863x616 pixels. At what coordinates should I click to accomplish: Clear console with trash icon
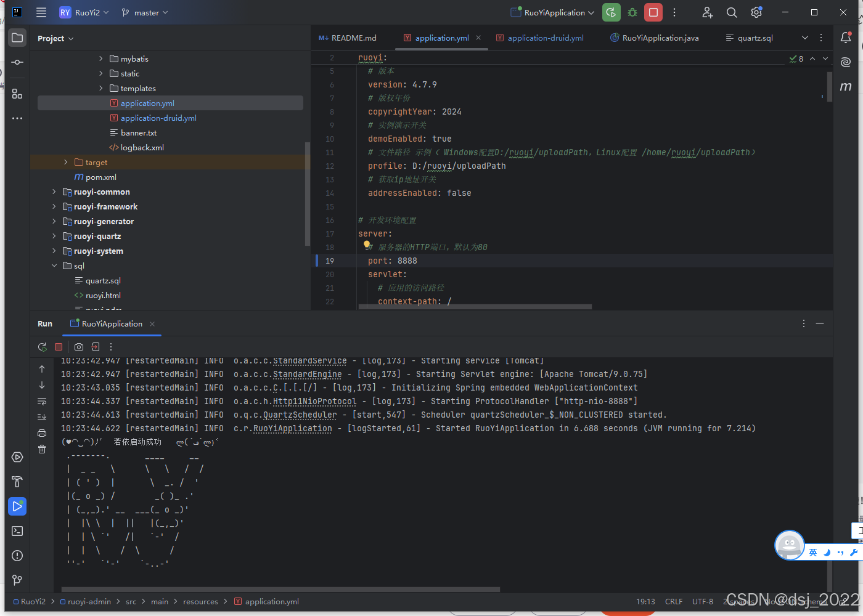[x=42, y=449]
